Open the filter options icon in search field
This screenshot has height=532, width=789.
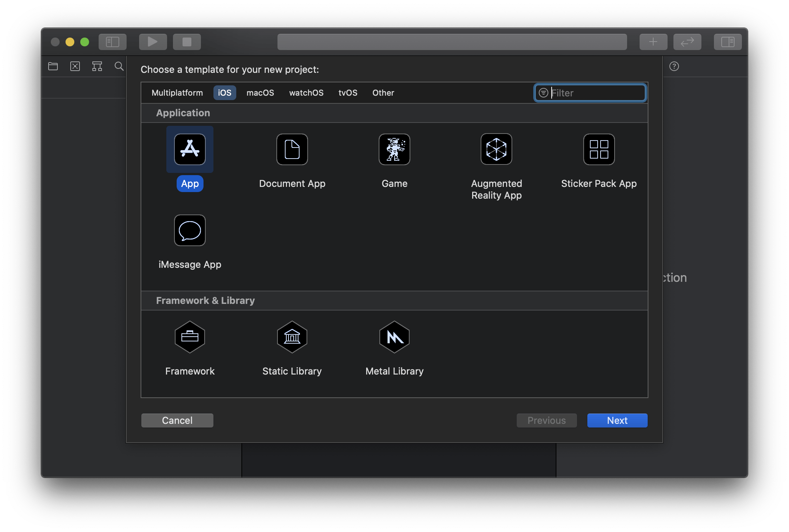point(544,93)
